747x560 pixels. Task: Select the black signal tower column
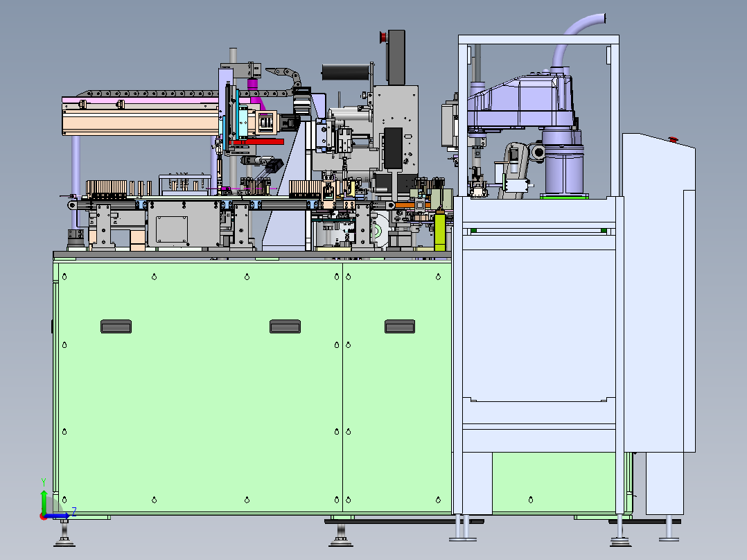click(396, 58)
